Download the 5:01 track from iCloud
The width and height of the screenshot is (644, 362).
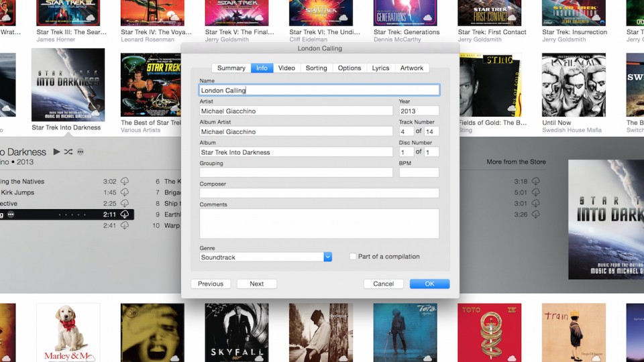pyautogui.click(x=535, y=192)
